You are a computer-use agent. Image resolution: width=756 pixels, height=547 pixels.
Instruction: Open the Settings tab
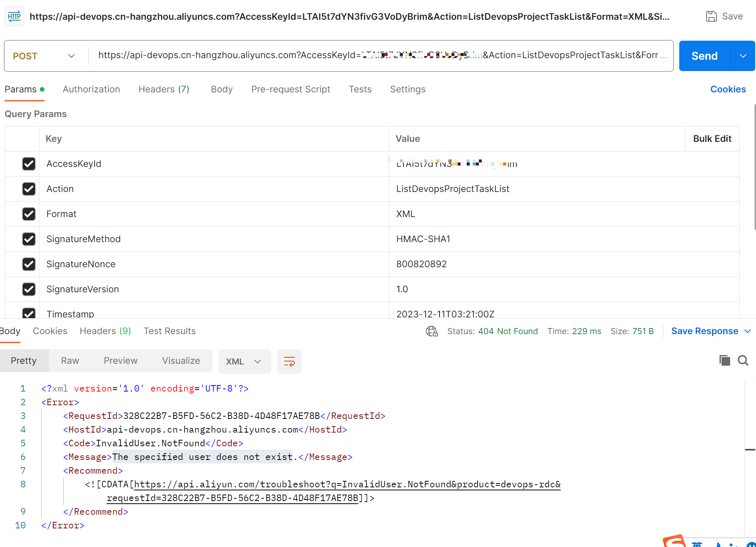coord(408,89)
